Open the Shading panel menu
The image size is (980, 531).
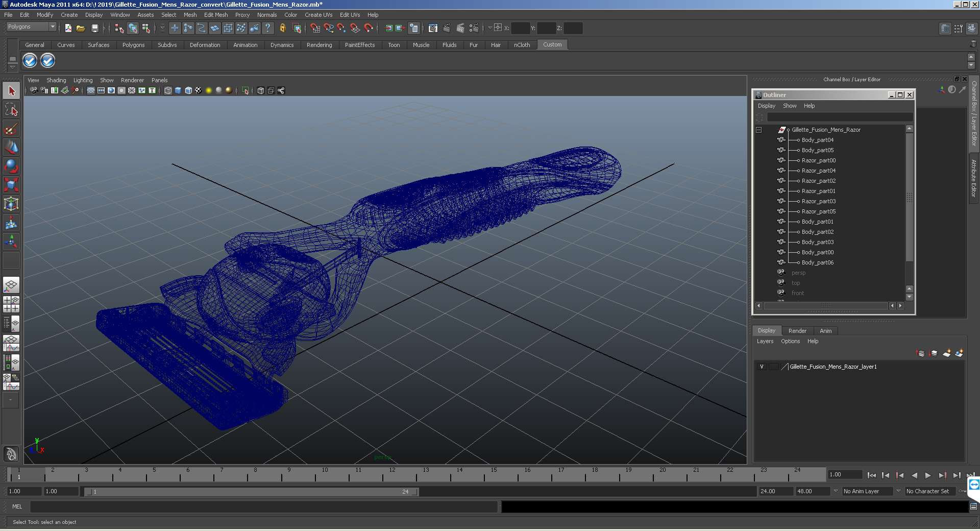[56, 80]
